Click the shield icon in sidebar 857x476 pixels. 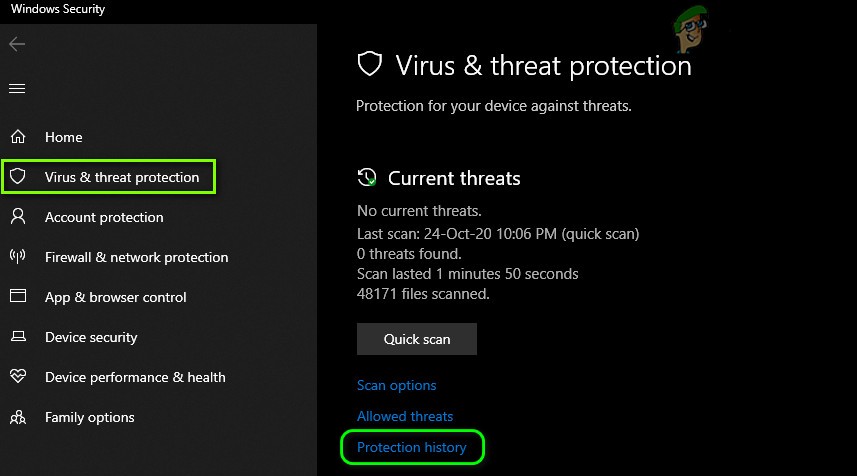[17, 177]
